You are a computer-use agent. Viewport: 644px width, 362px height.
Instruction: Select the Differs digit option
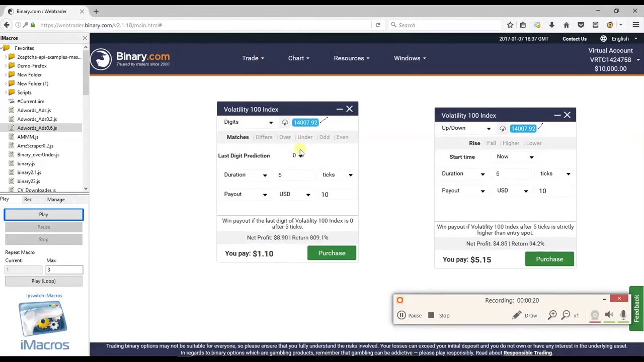point(264,137)
